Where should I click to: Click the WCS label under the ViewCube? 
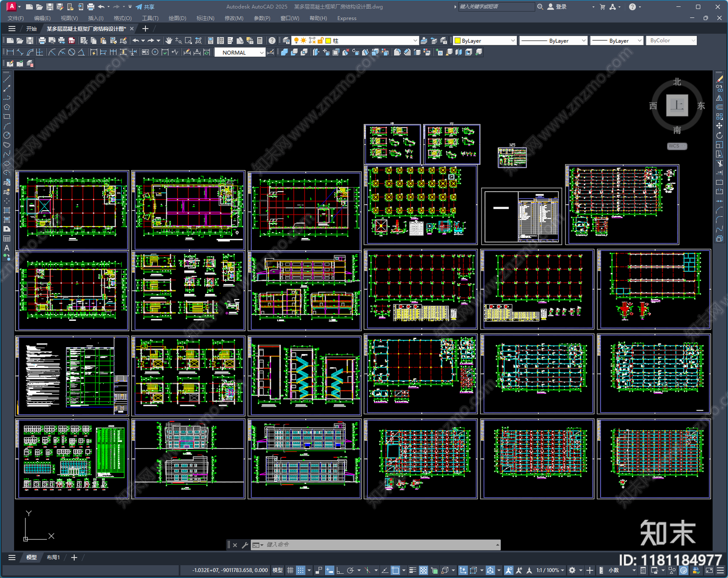click(x=677, y=146)
